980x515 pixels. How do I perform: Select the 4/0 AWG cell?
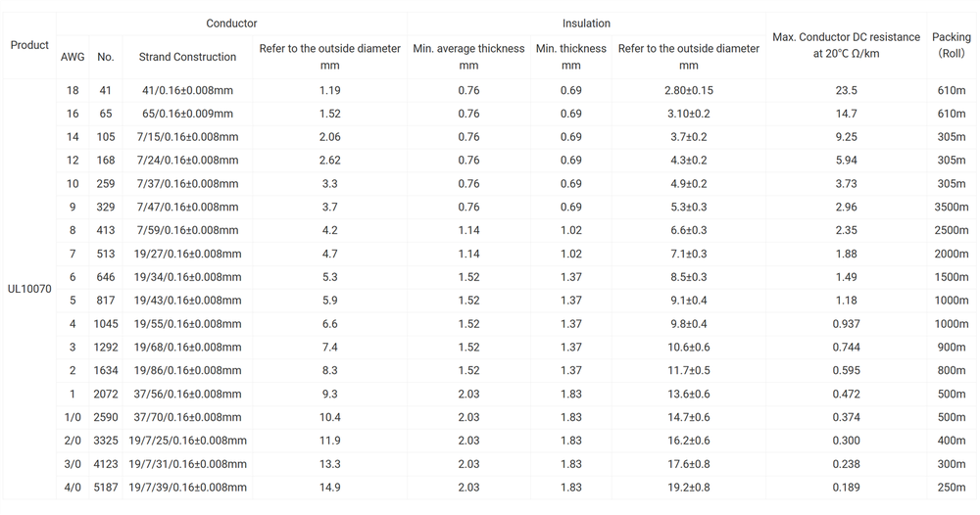click(73, 488)
